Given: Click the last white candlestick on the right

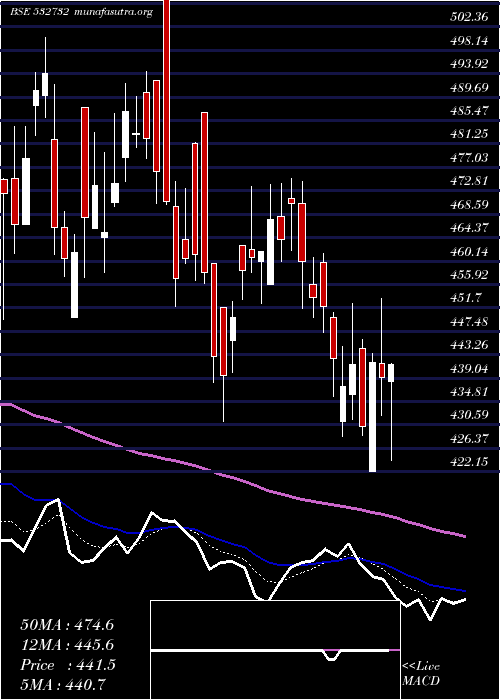Looking at the screenshot, I should coord(391,373).
